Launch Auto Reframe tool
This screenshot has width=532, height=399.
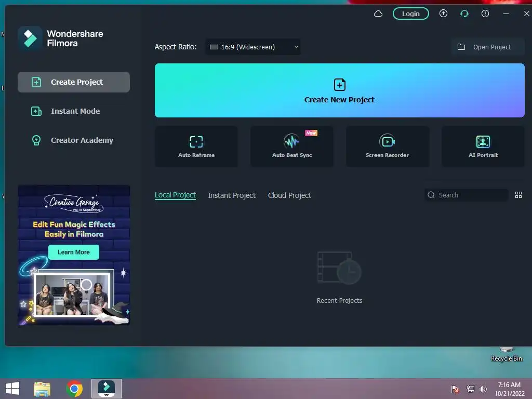pos(196,147)
